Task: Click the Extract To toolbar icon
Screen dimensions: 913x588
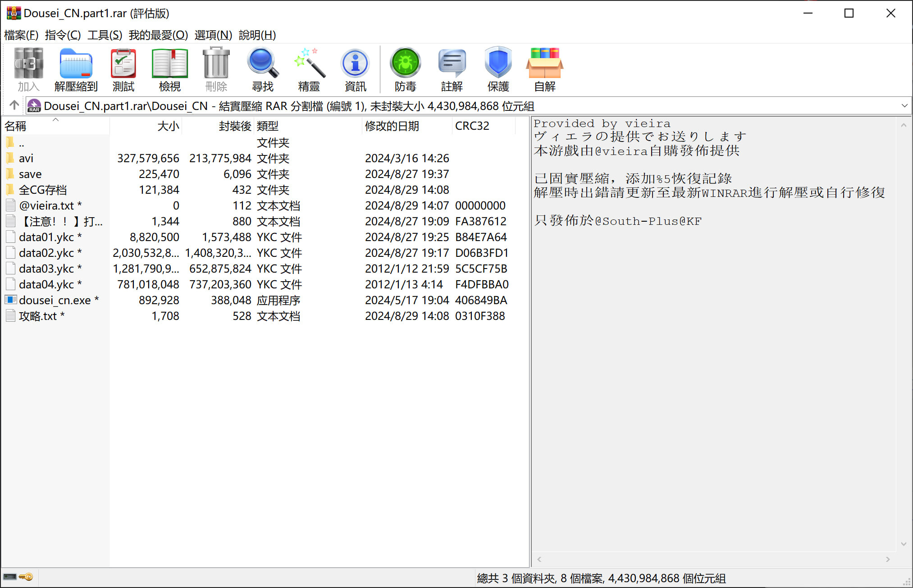Action: pyautogui.click(x=76, y=69)
